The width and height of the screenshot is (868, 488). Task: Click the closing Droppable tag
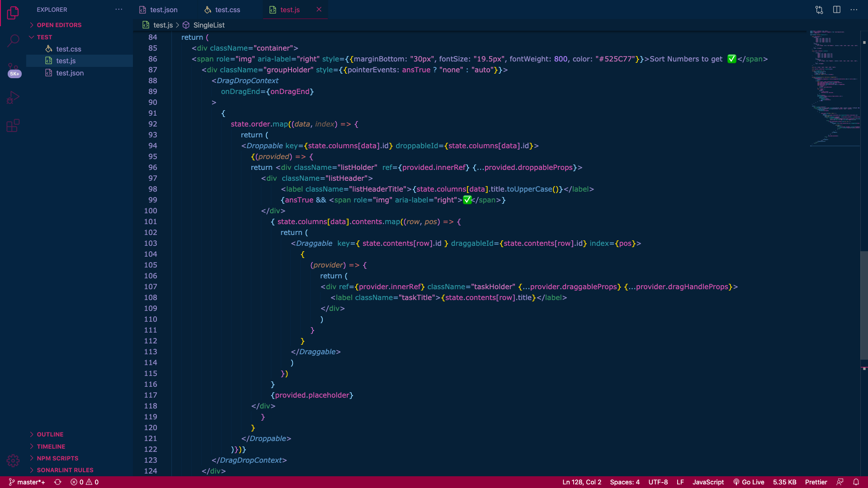coord(266,438)
